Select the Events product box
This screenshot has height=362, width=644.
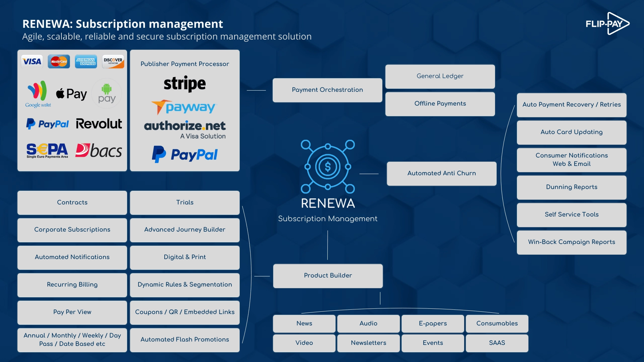coord(433,343)
